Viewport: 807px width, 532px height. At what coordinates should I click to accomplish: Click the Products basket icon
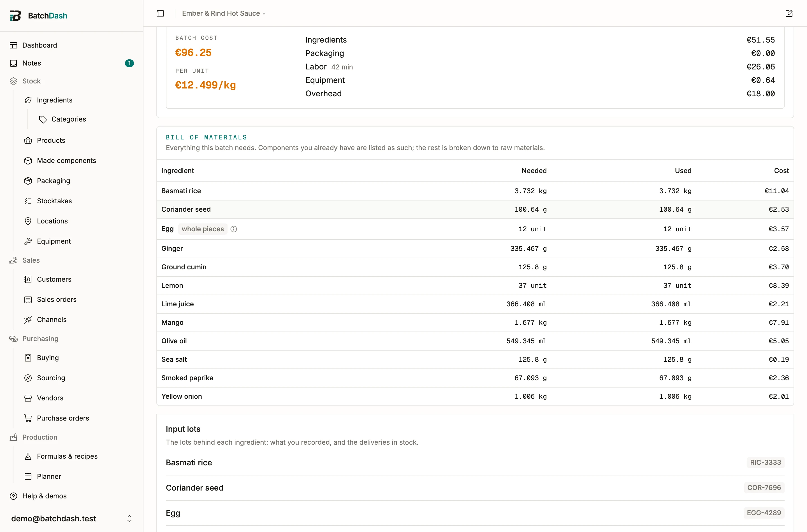[x=28, y=141]
